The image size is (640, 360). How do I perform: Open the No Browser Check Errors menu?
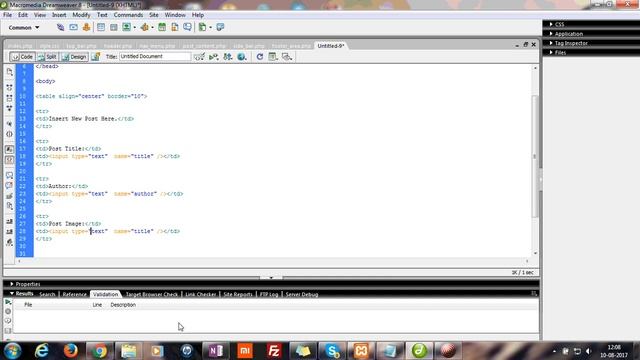point(199,57)
